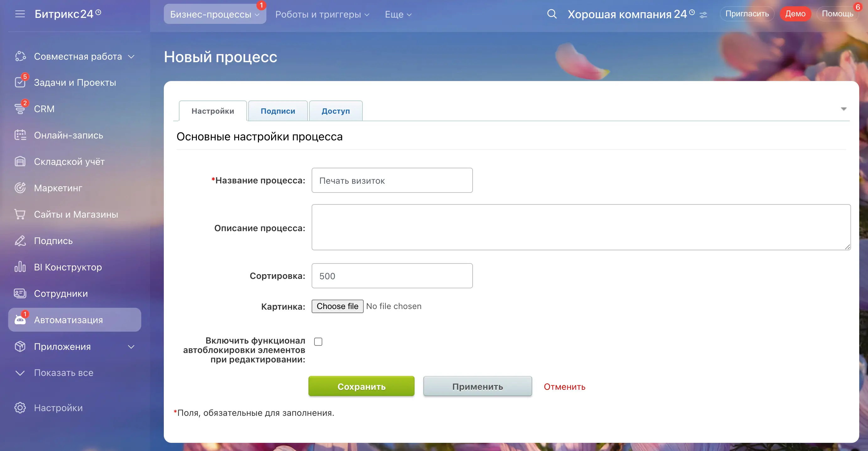The height and width of the screenshot is (451, 868).
Task: Enable autoblocking of elements during editing
Action: click(318, 341)
